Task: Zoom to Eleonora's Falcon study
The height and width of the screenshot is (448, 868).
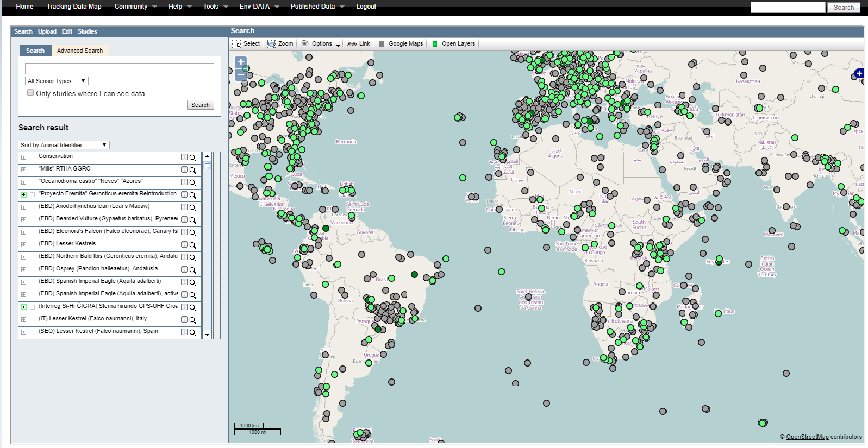Action: click(x=192, y=232)
